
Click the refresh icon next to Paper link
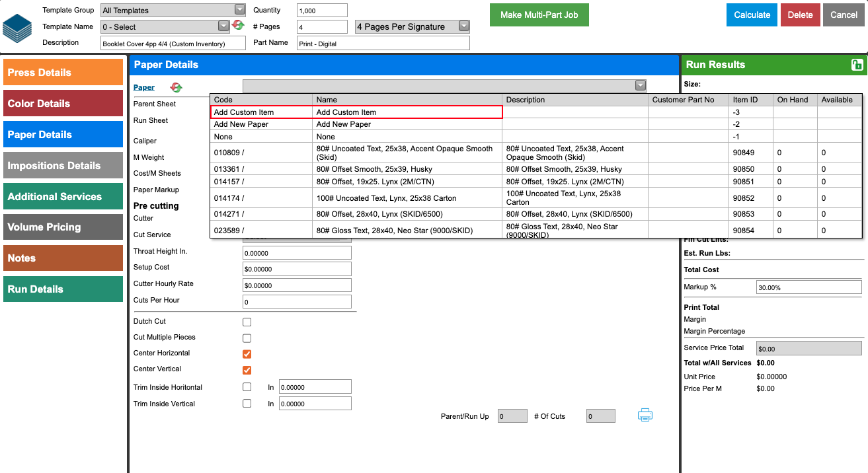pyautogui.click(x=176, y=87)
